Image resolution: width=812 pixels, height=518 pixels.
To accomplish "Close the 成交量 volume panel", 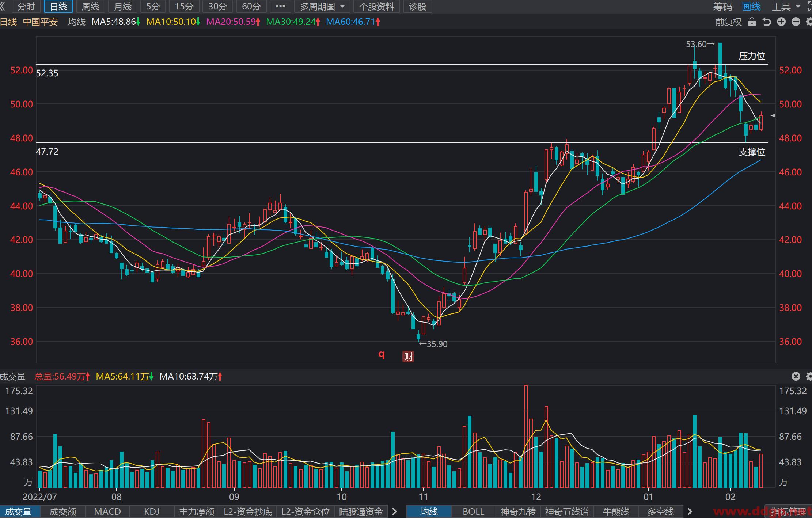I will 796,376.
